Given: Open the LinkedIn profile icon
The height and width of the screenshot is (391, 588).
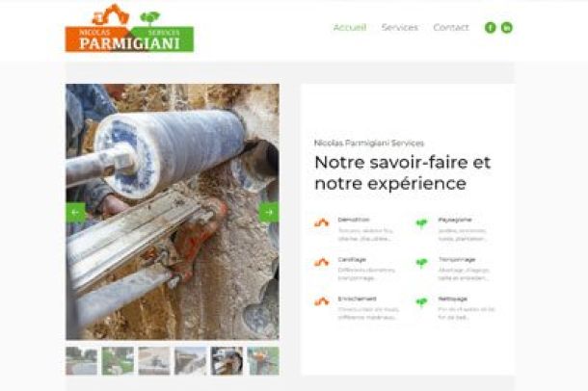Looking at the screenshot, I should click(x=507, y=27).
